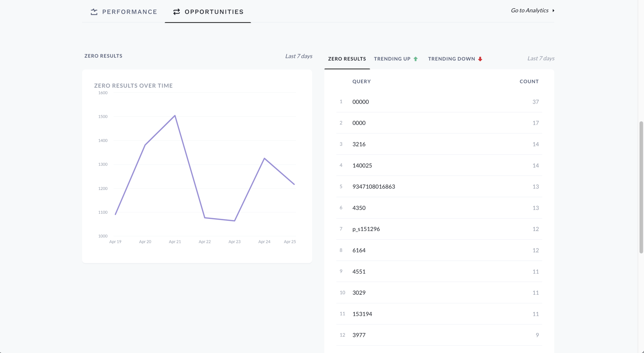Select query row 0000
The height and width of the screenshot is (353, 644).
coord(439,123)
